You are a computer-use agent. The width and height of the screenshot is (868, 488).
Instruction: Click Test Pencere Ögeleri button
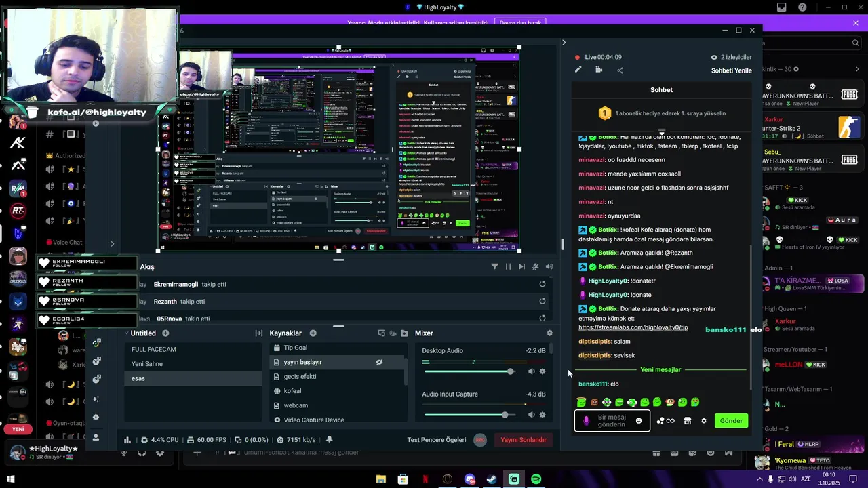[x=437, y=440]
